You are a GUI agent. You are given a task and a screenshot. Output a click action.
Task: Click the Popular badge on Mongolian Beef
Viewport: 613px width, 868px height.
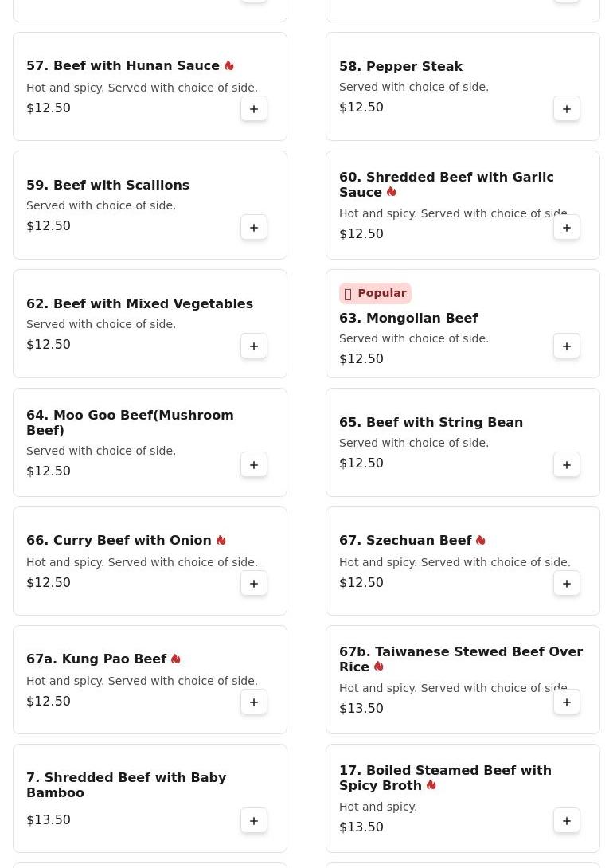(x=375, y=294)
